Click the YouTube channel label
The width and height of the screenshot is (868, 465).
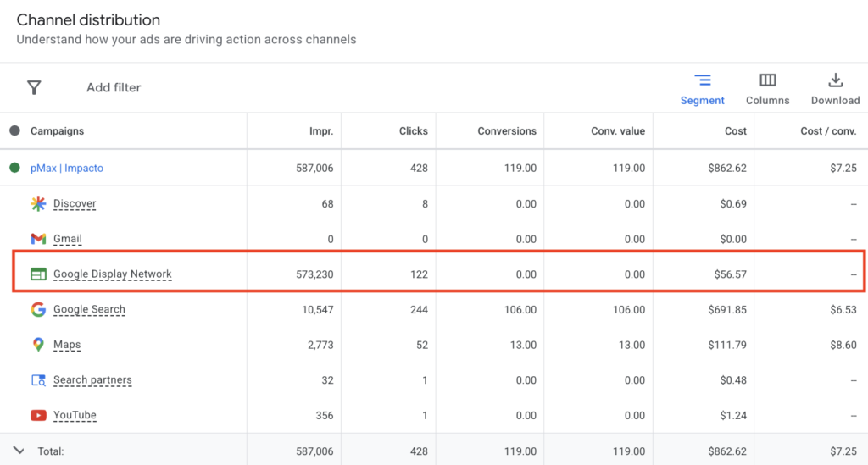click(x=75, y=415)
